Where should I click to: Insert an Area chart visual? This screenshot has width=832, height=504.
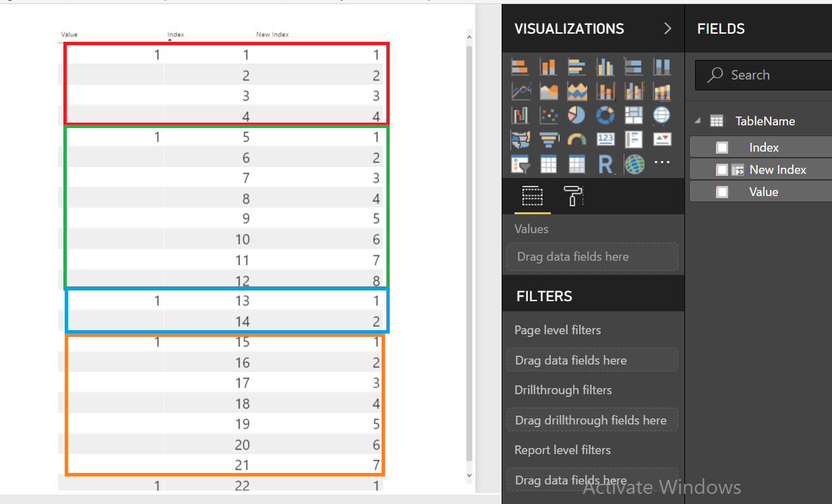tap(548, 91)
